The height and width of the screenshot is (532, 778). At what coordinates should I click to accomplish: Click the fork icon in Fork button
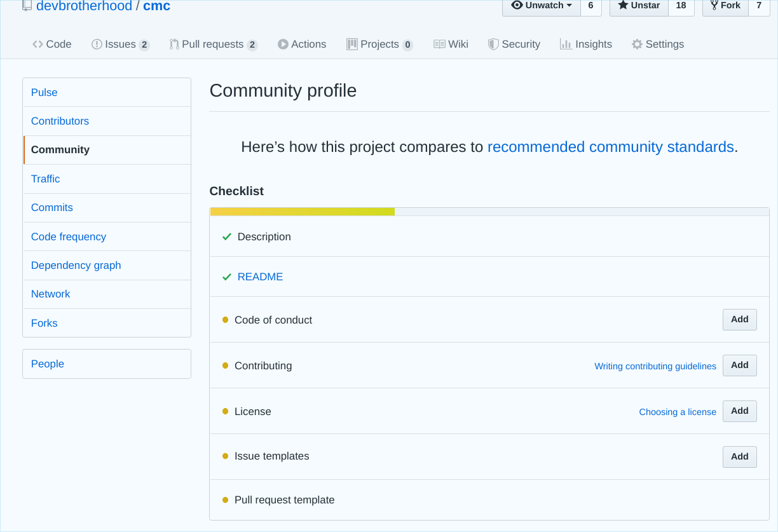click(x=714, y=5)
